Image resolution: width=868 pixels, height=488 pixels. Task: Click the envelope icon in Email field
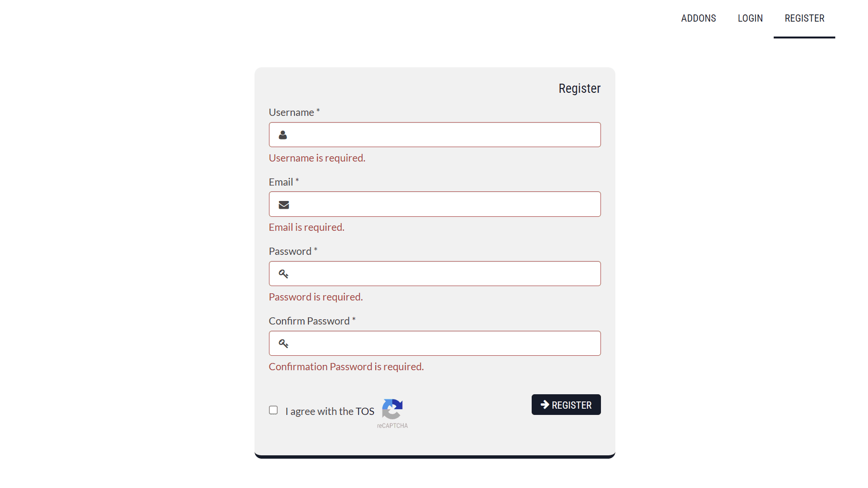[284, 205]
